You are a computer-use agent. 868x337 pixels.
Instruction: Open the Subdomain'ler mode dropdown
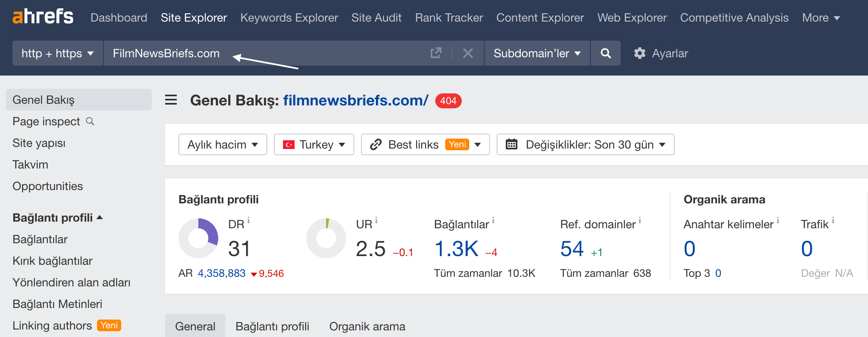[537, 53]
